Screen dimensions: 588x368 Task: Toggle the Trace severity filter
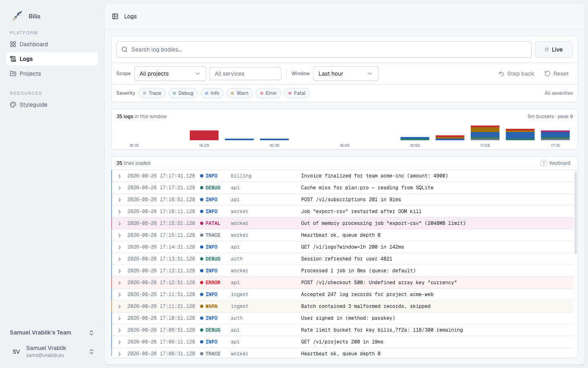[152, 93]
